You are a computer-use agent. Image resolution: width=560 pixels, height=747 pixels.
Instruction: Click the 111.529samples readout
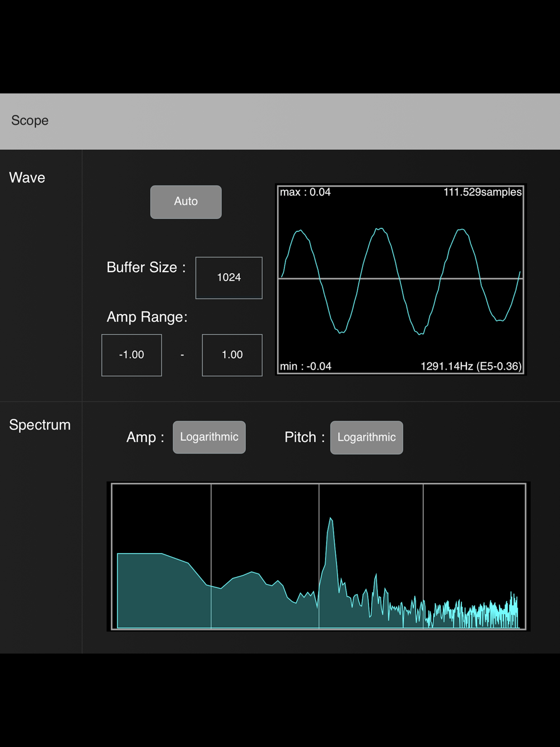pyautogui.click(x=483, y=192)
